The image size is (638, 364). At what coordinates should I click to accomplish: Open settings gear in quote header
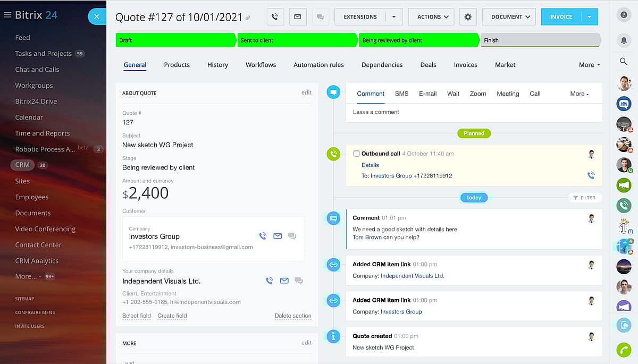(x=468, y=17)
